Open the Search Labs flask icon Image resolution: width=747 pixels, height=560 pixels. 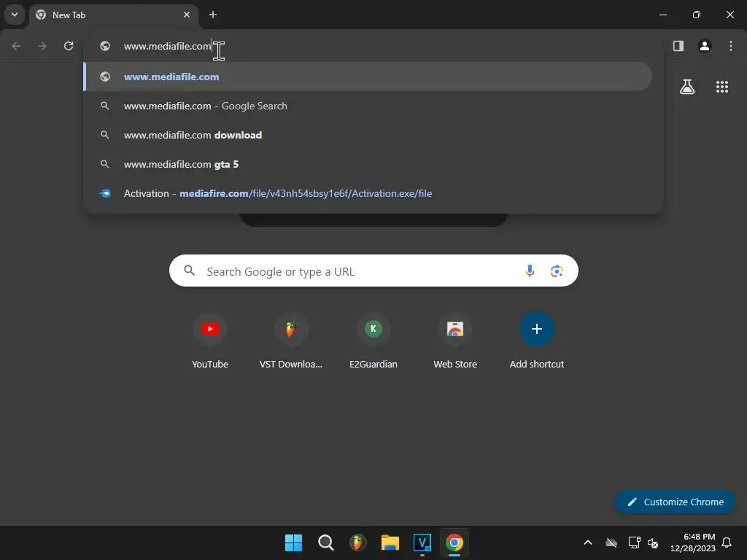(687, 87)
